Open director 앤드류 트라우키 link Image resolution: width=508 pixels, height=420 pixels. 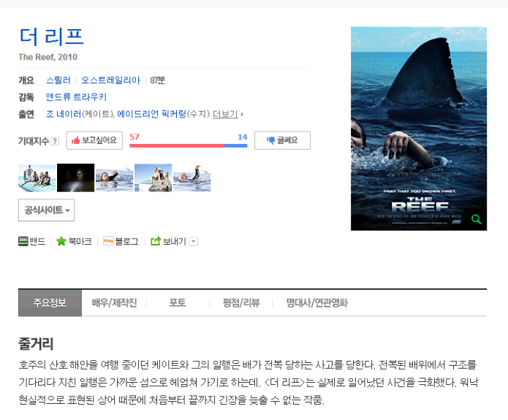click(x=76, y=97)
